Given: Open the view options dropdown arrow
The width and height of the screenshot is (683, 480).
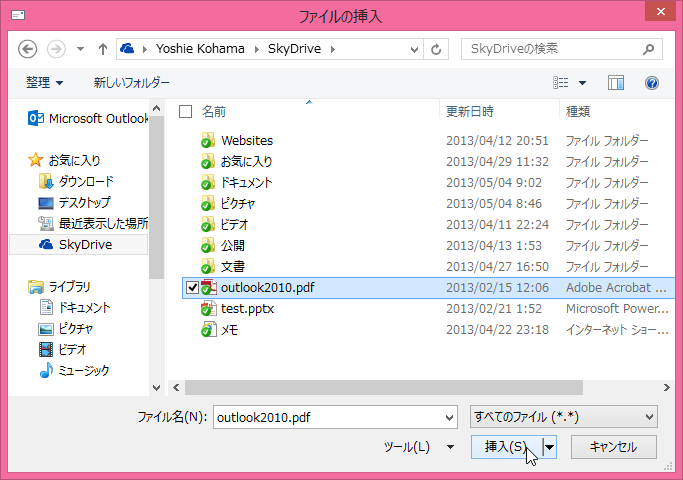Looking at the screenshot, I should (582, 83).
